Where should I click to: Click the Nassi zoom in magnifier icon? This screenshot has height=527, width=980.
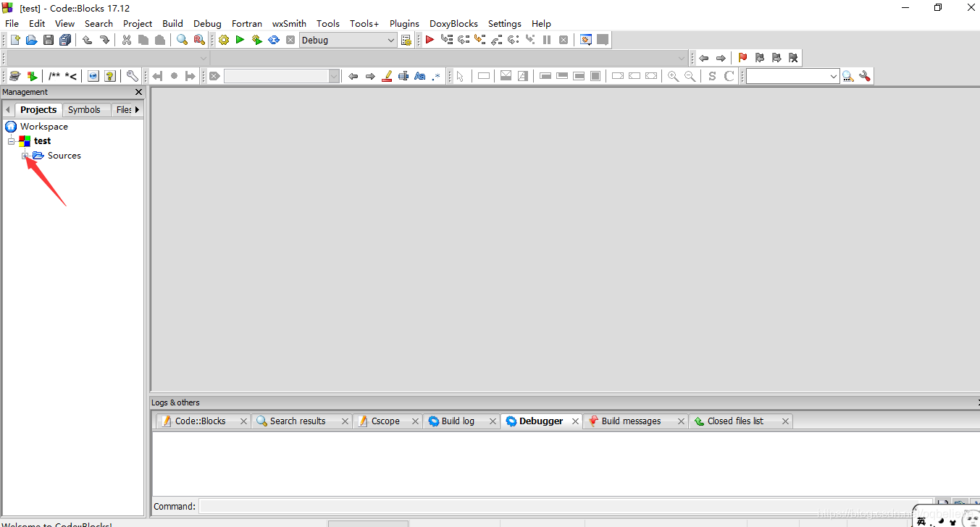(x=673, y=76)
